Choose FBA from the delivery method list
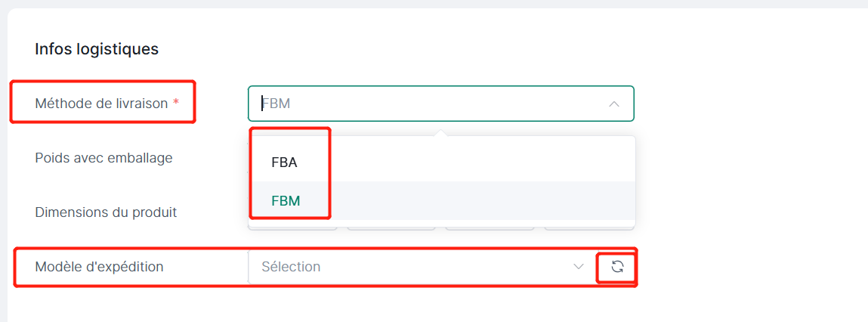 (x=284, y=162)
